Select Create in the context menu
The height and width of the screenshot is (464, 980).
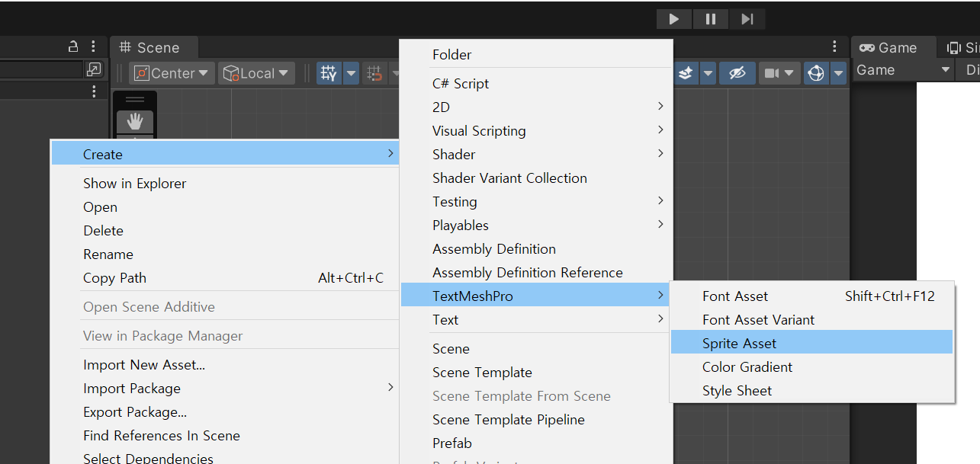point(225,154)
